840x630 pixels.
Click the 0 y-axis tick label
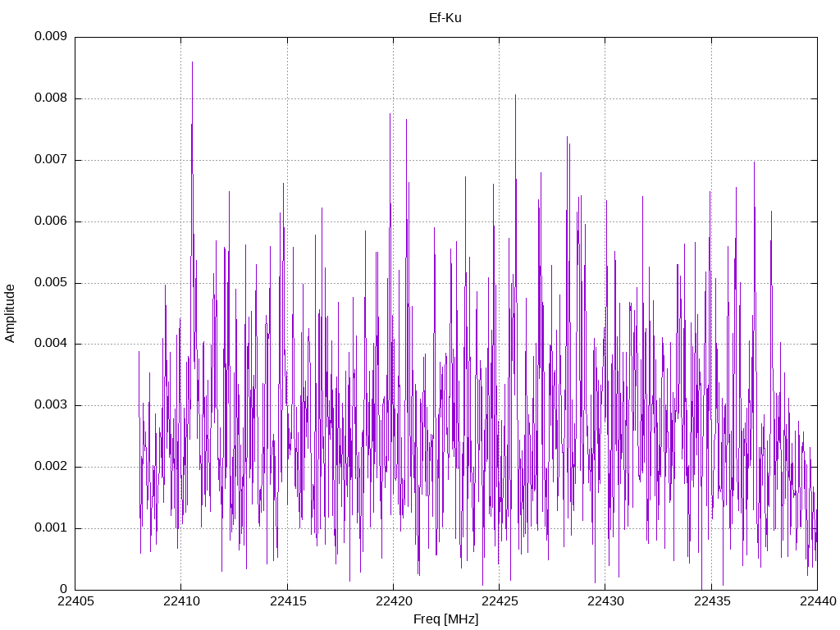coord(64,589)
